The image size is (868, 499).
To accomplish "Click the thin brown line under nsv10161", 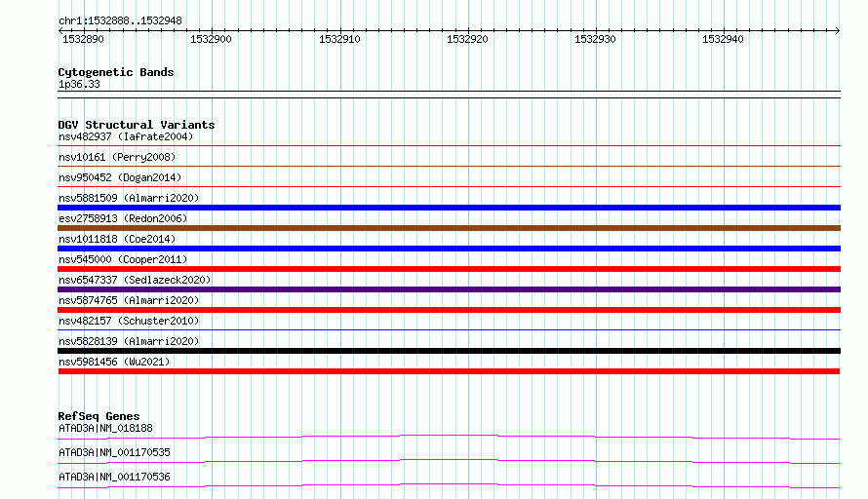I will tap(449, 167).
